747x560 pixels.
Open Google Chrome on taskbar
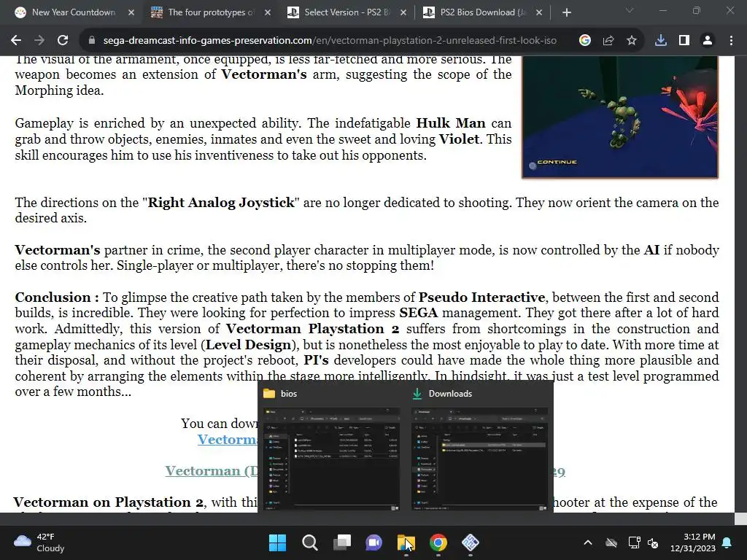[x=438, y=542]
